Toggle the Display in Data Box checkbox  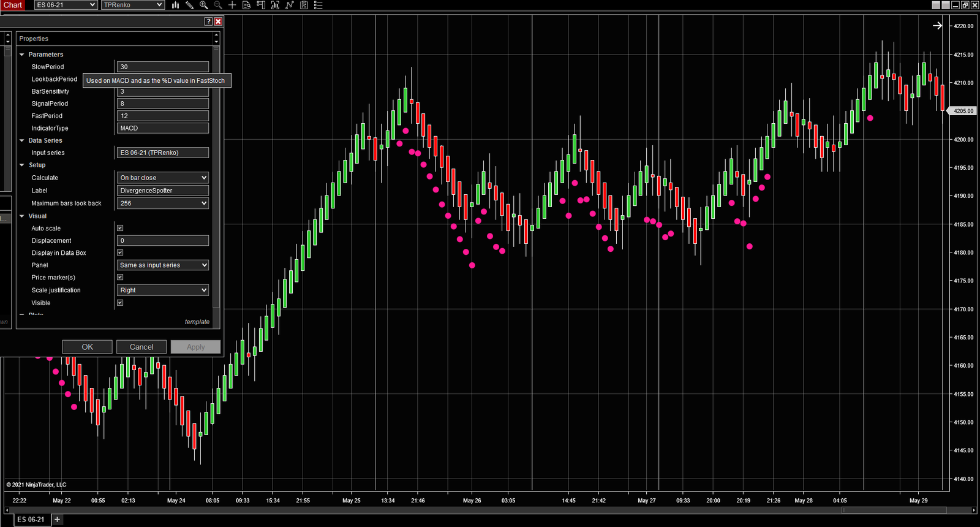coord(120,252)
